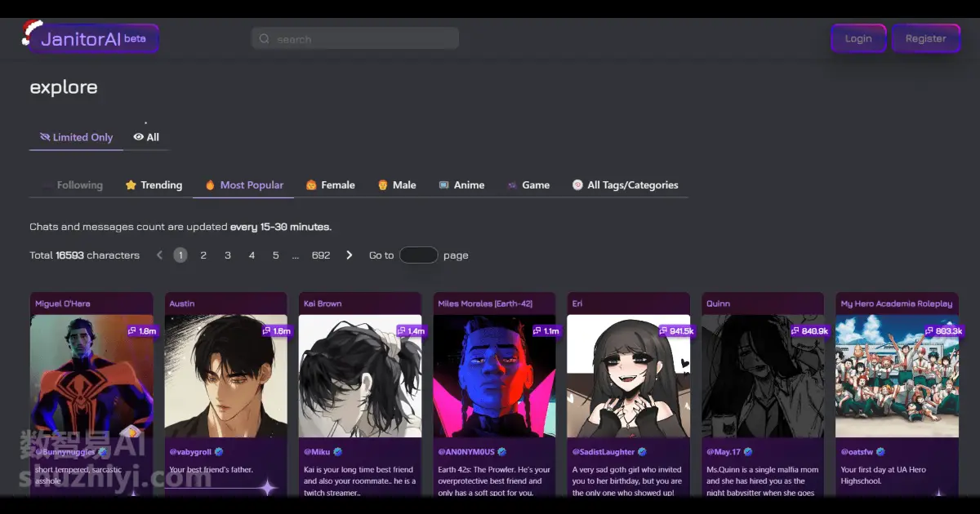The width and height of the screenshot is (980, 514).
Task: Toggle the All visibility filter
Action: 146,137
